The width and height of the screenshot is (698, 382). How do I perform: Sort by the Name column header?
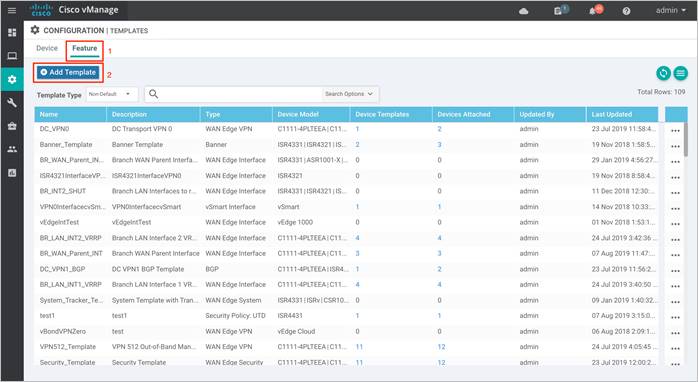[x=70, y=114]
